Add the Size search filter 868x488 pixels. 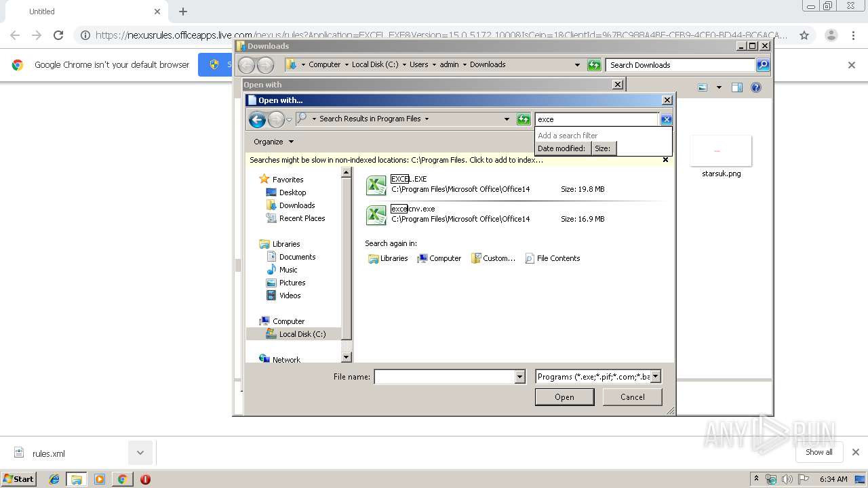coord(603,148)
